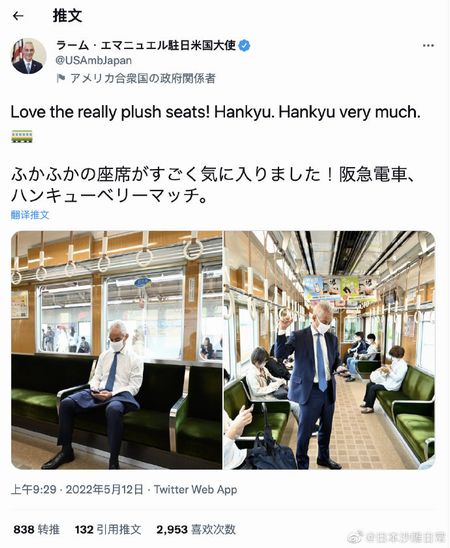Click the tweet timestamp 上午9:29 · 2022年5月12日
This screenshot has height=548, width=450.
tap(77, 490)
